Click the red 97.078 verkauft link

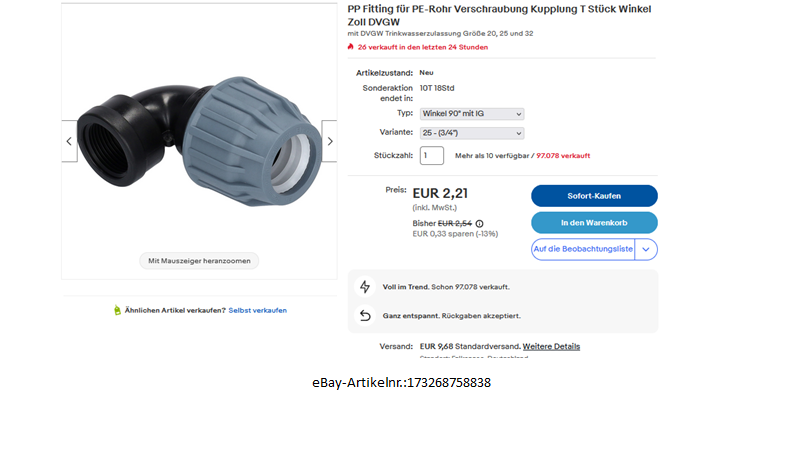563,156
